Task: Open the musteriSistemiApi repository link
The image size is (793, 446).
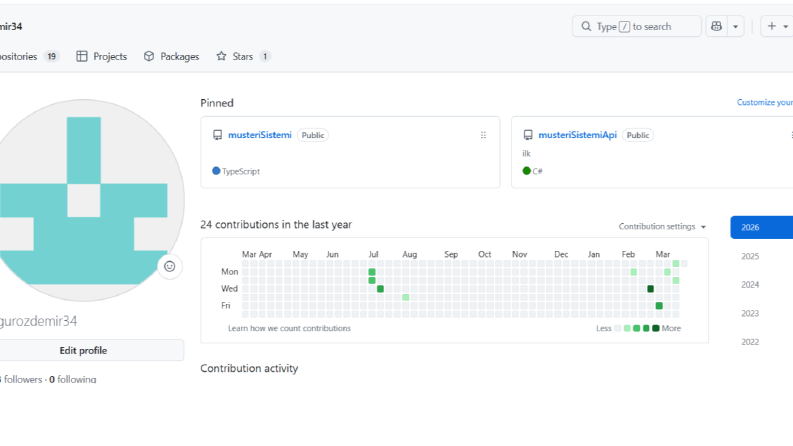Action: tap(578, 135)
